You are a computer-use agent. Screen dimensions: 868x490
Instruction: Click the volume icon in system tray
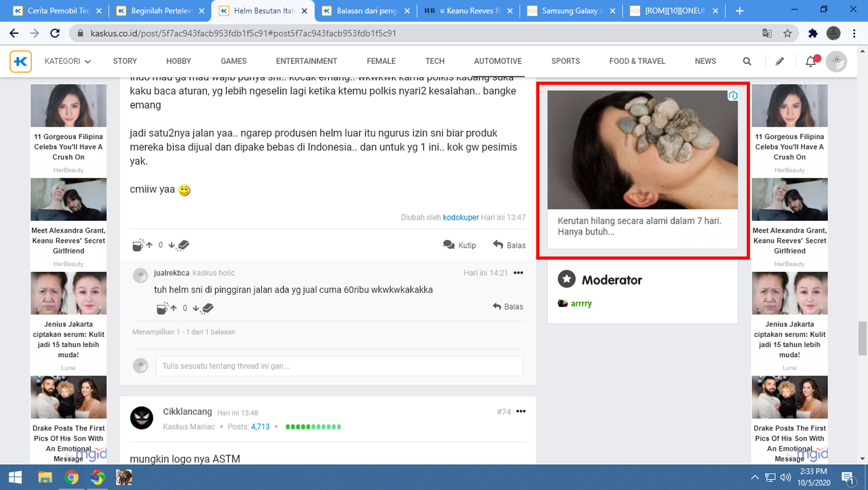tap(785, 477)
